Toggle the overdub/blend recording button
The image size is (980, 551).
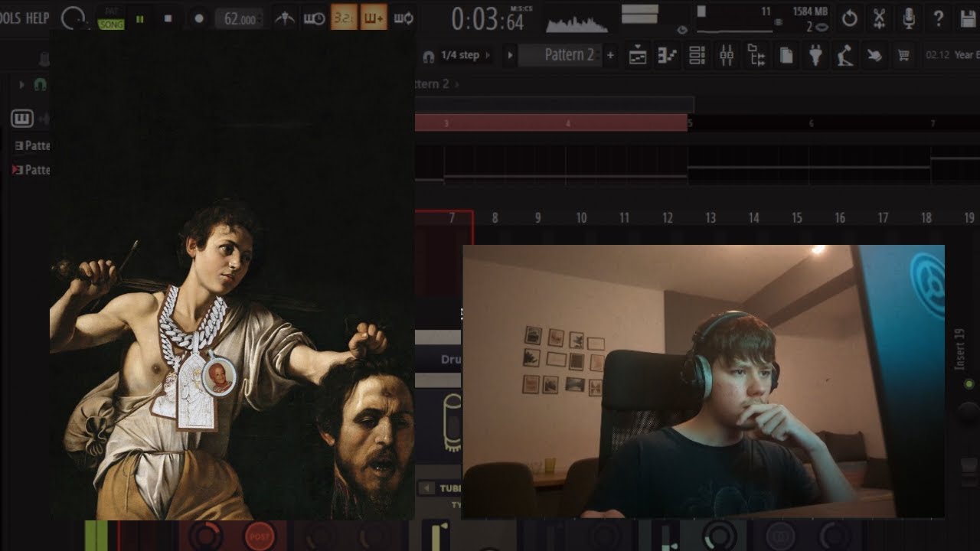(374, 18)
